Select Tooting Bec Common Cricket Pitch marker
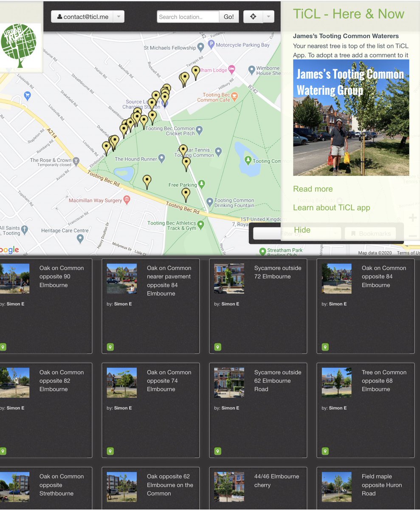The width and height of the screenshot is (420, 510). click(x=199, y=130)
